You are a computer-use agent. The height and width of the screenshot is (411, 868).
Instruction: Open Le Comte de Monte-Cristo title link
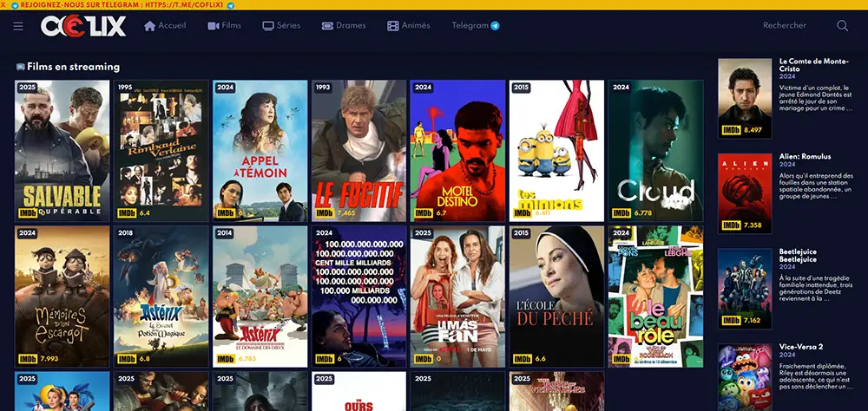814,65
